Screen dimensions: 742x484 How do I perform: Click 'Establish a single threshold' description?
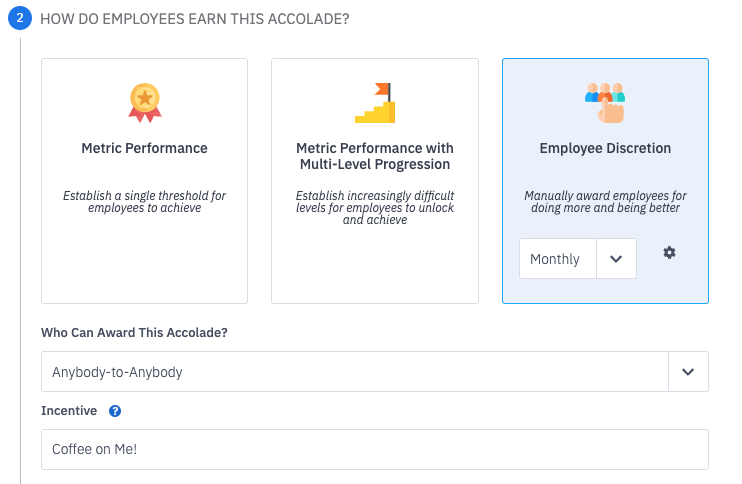[144, 202]
